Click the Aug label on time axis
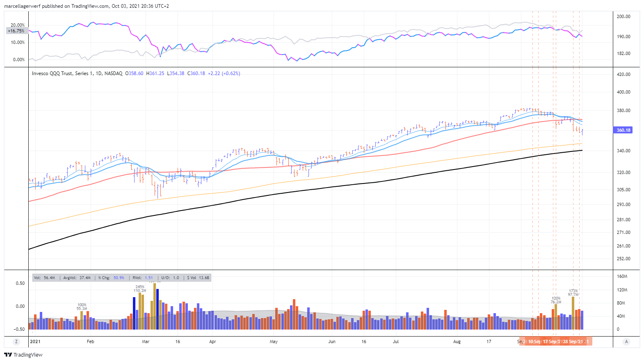Image resolution: width=644 pixels, height=362 pixels. (x=457, y=341)
